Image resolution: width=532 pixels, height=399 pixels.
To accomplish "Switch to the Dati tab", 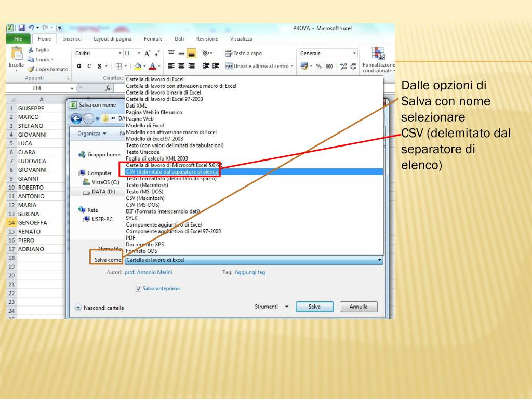I will [179, 38].
